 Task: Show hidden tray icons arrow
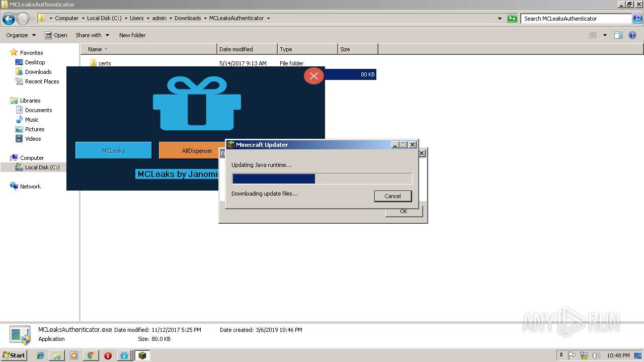(x=561, y=355)
